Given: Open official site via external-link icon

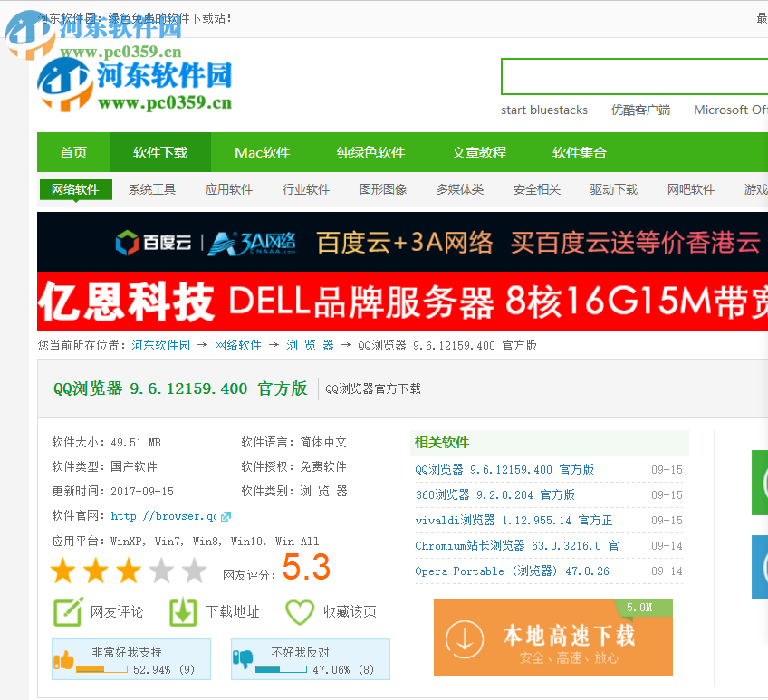Looking at the screenshot, I should tap(227, 516).
